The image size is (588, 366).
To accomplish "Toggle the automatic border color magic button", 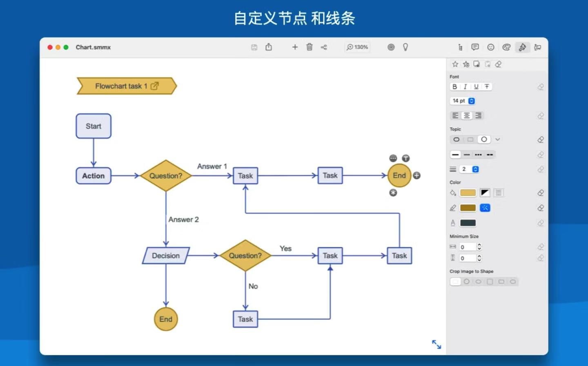I will click(485, 208).
